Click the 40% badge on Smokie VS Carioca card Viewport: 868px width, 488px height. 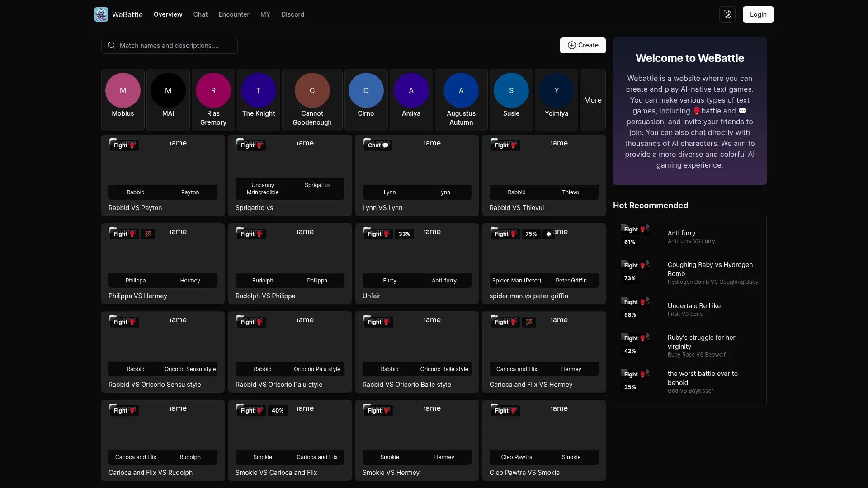[x=278, y=411]
